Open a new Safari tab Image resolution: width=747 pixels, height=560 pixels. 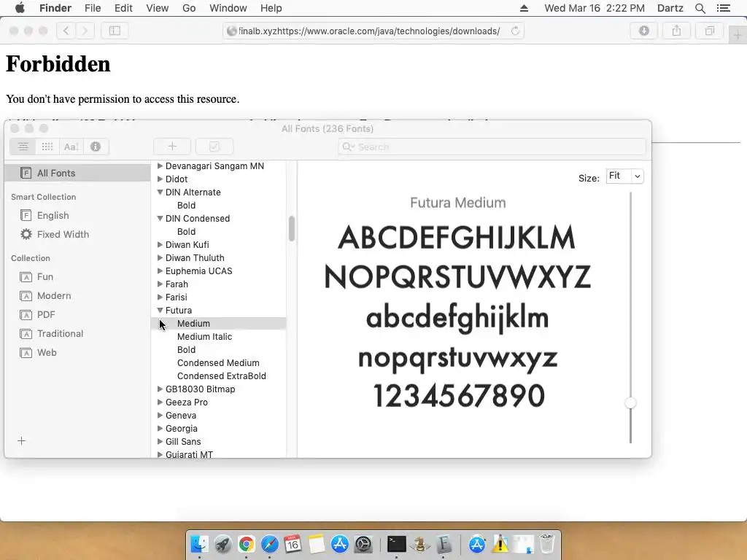coord(738,35)
